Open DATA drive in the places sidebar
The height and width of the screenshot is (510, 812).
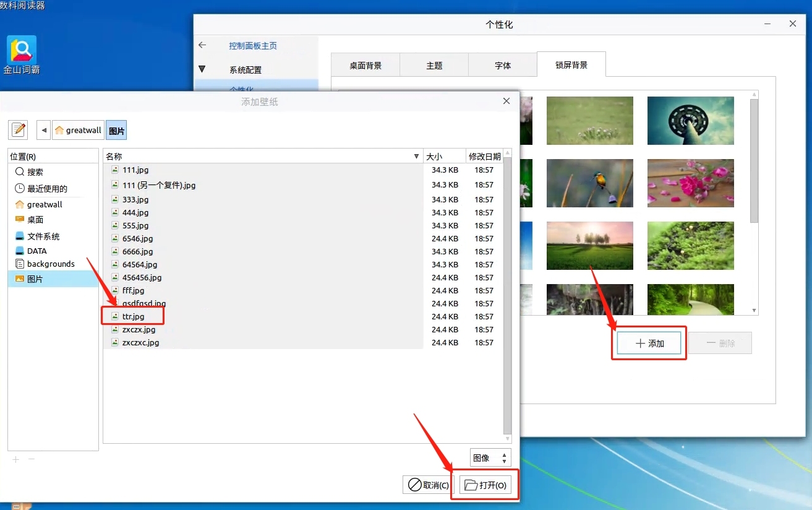(53, 251)
